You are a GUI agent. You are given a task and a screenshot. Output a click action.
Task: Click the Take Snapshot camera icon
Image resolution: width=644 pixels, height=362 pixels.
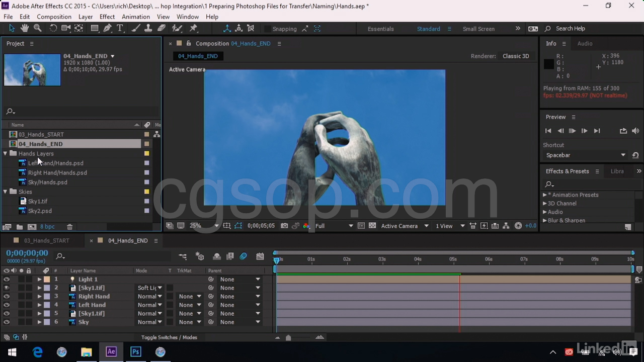284,226
